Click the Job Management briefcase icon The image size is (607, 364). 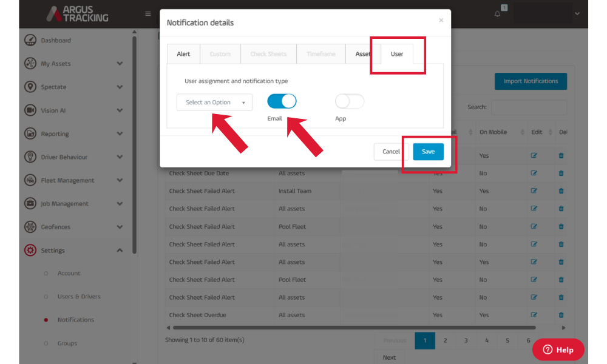[30, 203]
